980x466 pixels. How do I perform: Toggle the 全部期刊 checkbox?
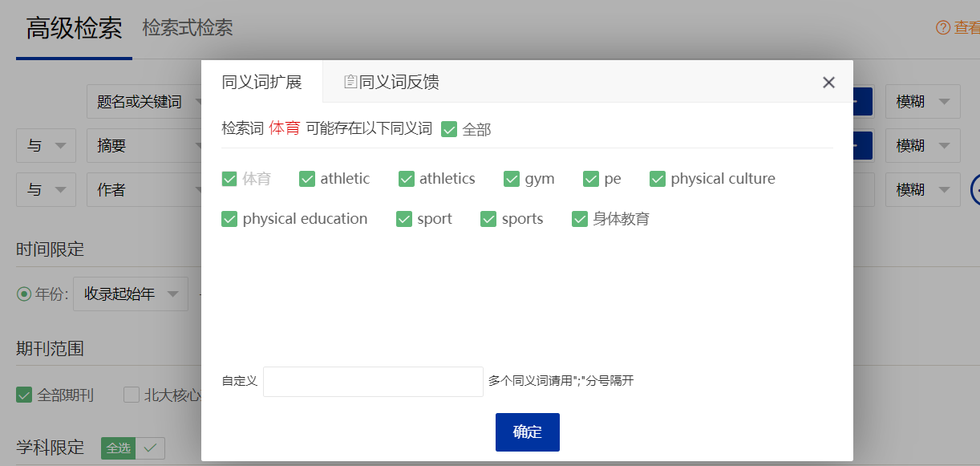(x=24, y=395)
